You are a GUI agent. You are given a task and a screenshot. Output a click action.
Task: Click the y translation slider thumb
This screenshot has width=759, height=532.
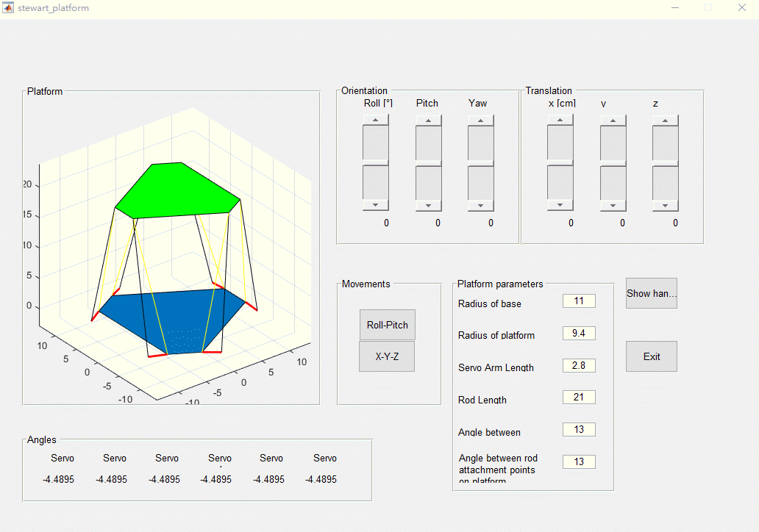pos(613,163)
